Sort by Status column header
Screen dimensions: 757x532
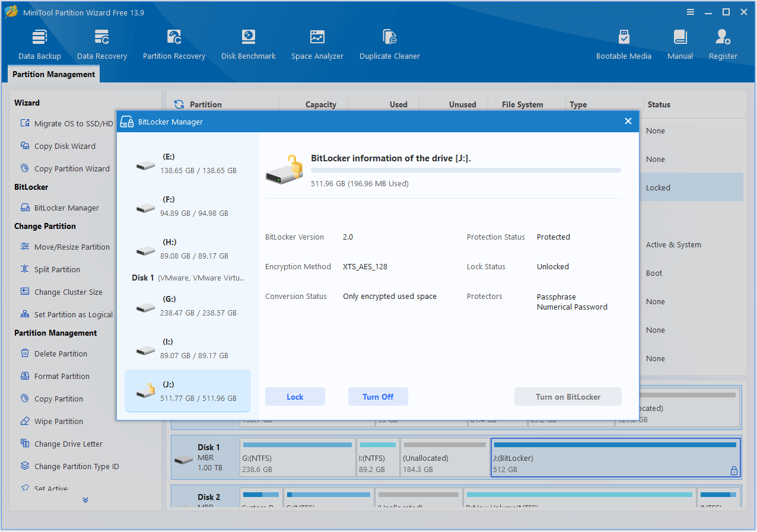[659, 104]
